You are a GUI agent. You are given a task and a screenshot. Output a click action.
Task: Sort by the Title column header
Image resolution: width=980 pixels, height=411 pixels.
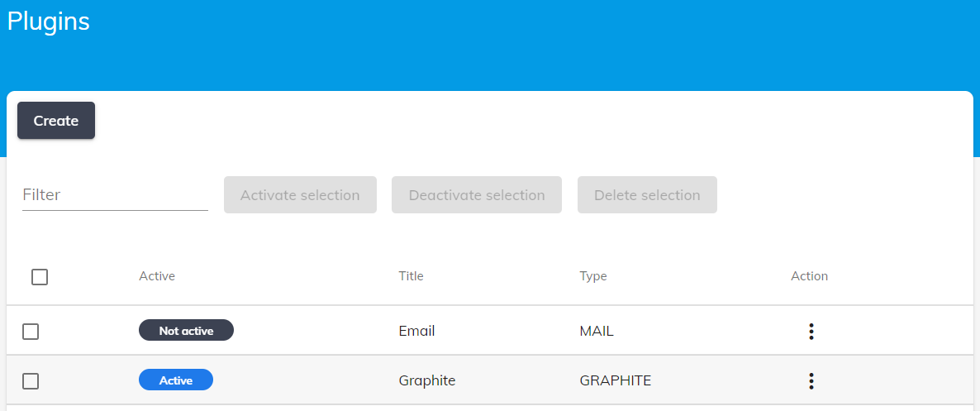tap(411, 276)
